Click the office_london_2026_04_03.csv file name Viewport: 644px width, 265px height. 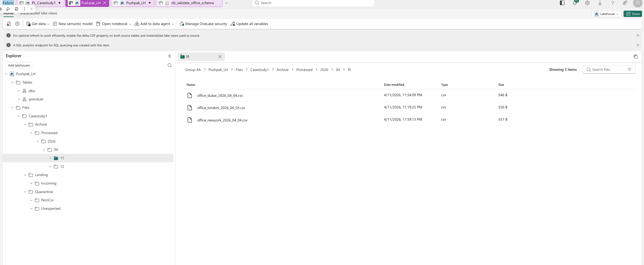pos(221,108)
